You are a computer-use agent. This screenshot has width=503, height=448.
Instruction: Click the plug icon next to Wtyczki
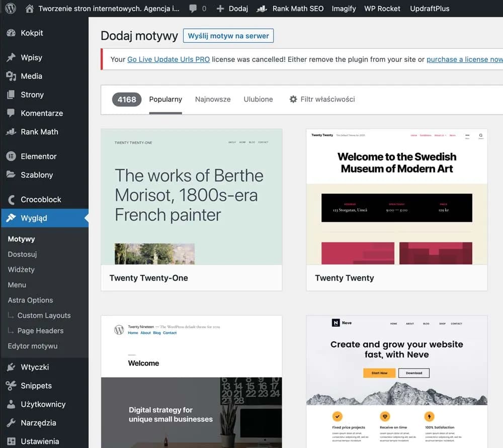[11, 367]
